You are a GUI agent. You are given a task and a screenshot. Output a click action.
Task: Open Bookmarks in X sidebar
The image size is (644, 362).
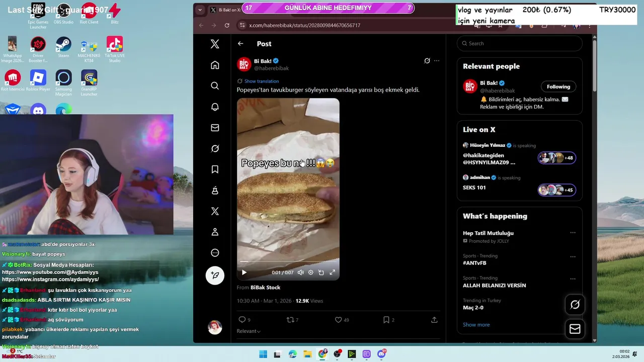pyautogui.click(x=215, y=169)
